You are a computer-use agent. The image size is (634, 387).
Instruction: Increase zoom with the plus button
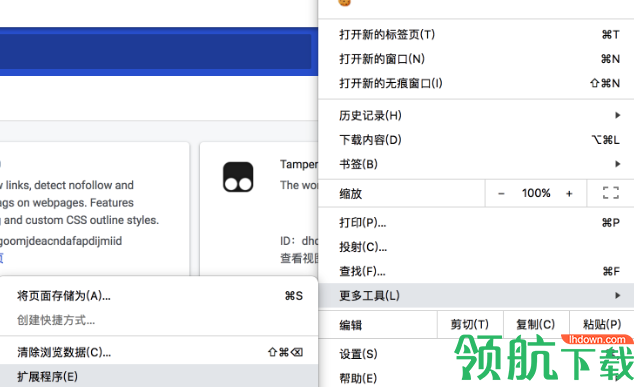[x=569, y=194]
